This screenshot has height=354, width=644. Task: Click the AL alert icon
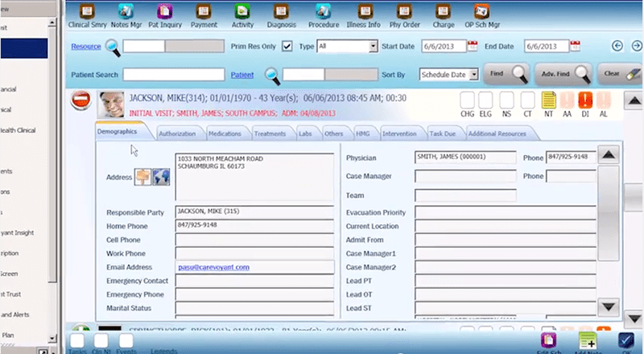tap(603, 100)
